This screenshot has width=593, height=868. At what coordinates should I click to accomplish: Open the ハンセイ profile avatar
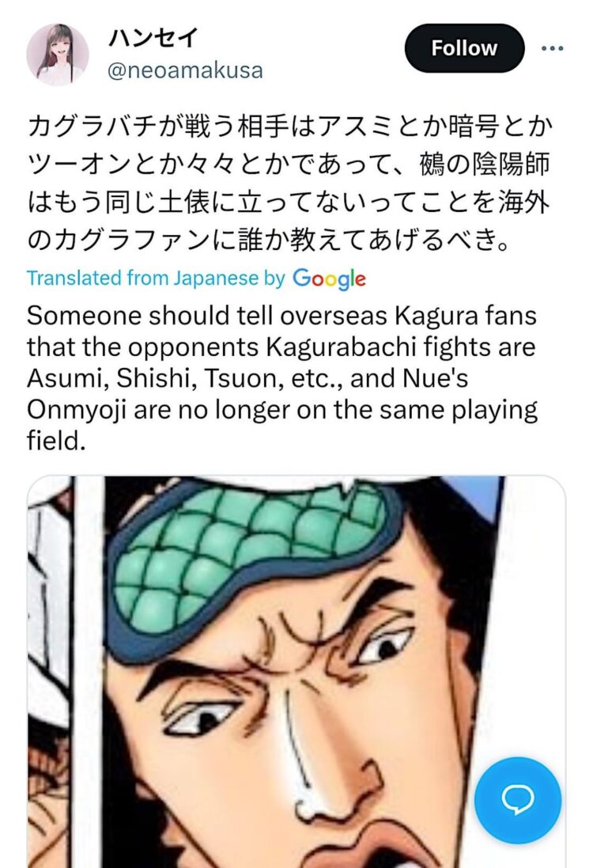coord(57,55)
